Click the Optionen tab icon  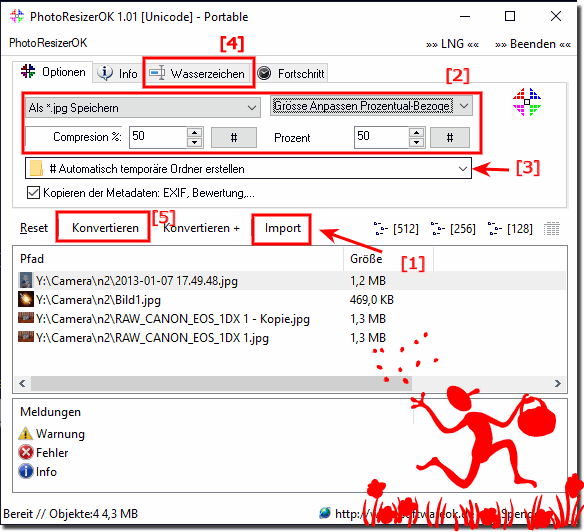tap(28, 71)
